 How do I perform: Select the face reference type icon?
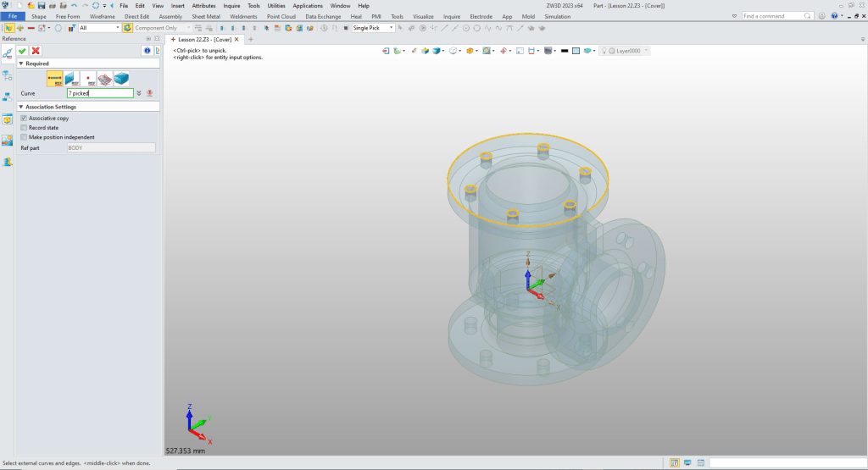point(105,79)
